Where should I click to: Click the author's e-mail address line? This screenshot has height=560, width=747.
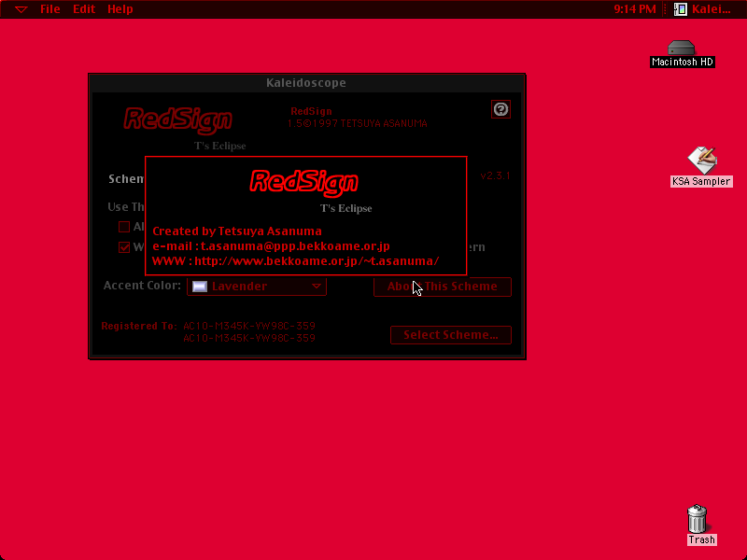[x=271, y=246]
